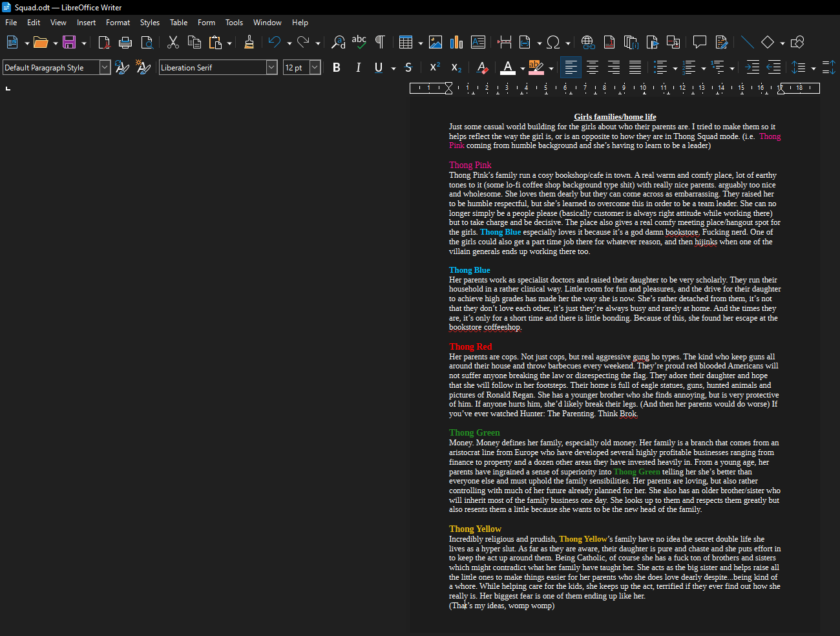Clear direct formatting
Image resolution: width=840 pixels, height=636 pixels.
[482, 67]
